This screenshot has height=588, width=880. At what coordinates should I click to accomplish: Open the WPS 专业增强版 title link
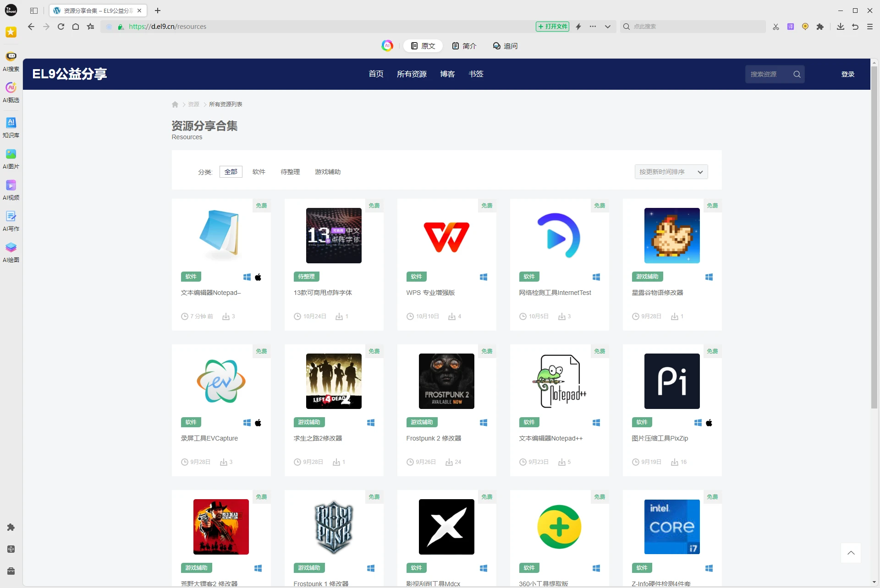tap(430, 293)
